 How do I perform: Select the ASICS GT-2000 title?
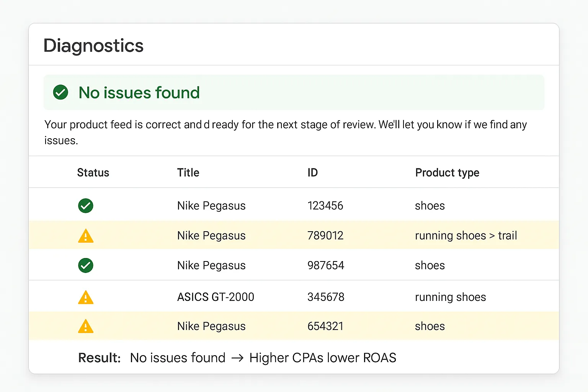click(216, 297)
